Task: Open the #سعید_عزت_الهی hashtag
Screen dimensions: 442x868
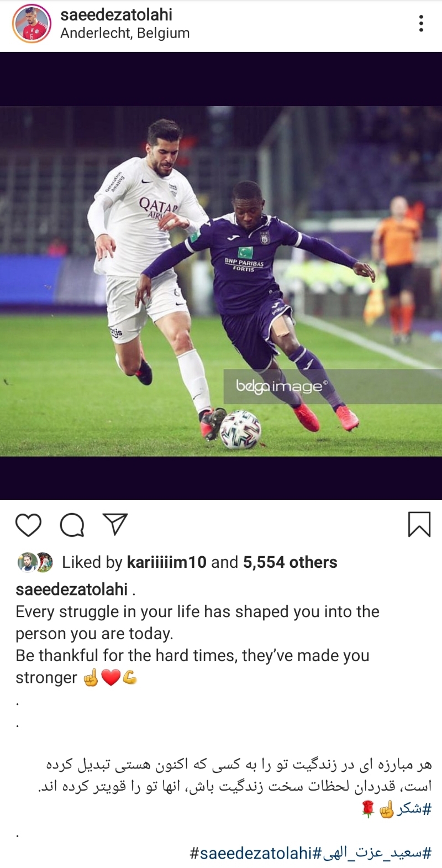Action: tap(373, 853)
